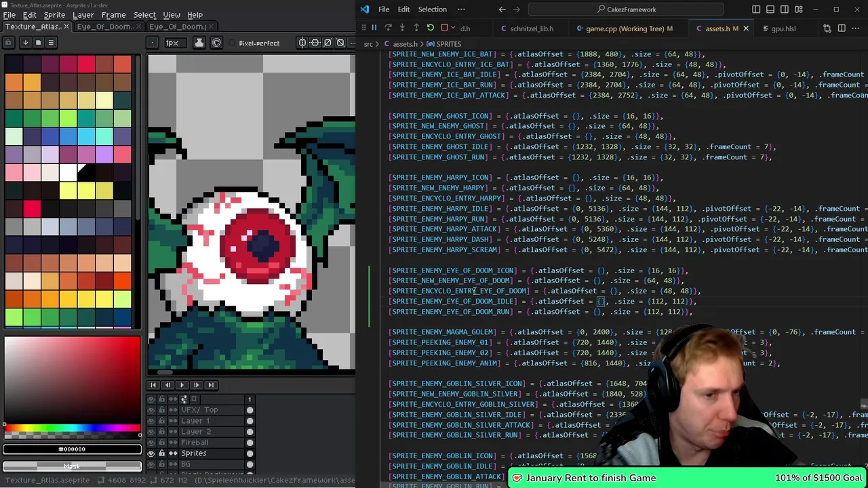Click the lock icon above the palette
Image resolution: width=868 pixels, height=488 pixels.
pyautogui.click(x=8, y=43)
